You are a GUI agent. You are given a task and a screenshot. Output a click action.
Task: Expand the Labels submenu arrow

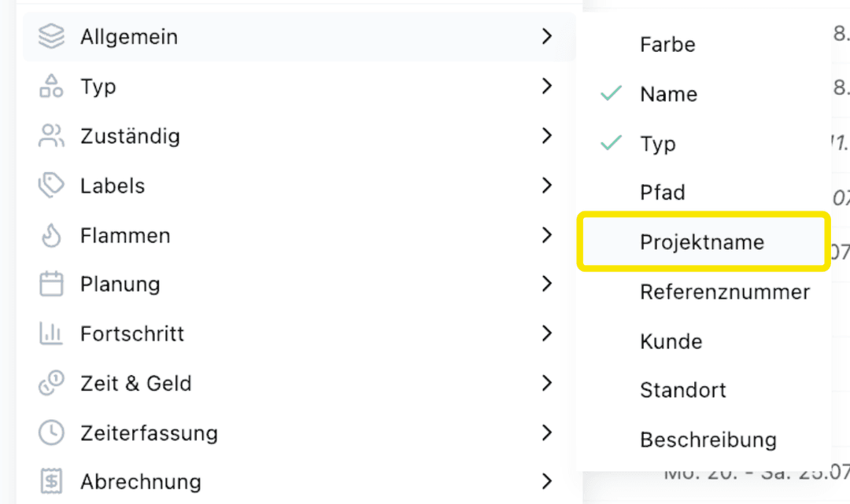546,186
